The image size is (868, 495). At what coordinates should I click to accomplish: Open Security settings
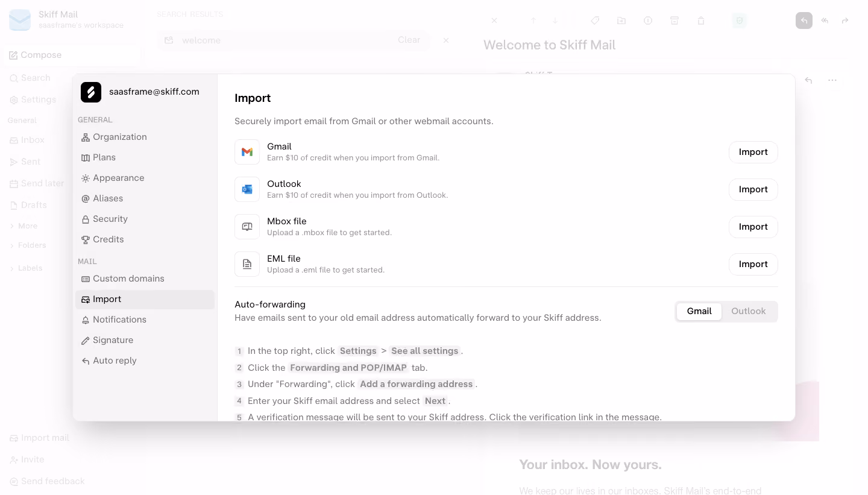[x=145, y=219]
